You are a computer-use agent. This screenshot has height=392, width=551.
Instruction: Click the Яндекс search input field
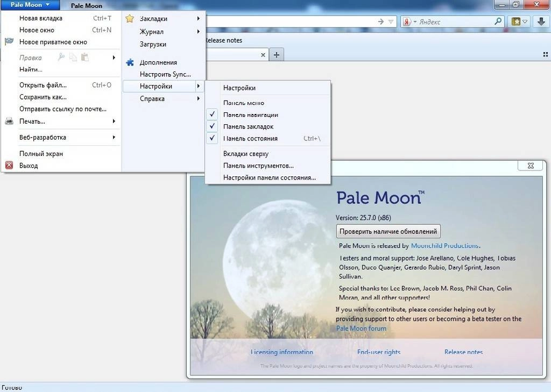(x=455, y=22)
